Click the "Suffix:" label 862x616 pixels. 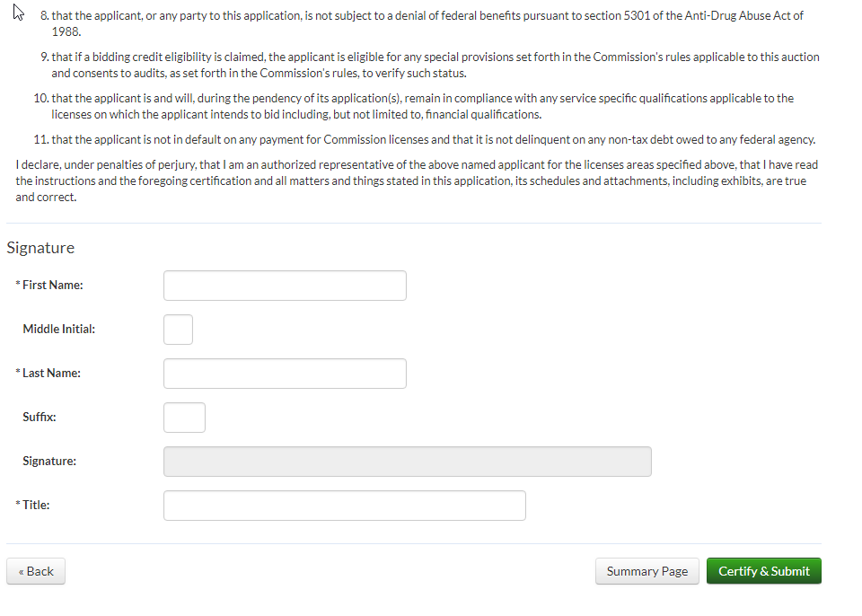40,418
